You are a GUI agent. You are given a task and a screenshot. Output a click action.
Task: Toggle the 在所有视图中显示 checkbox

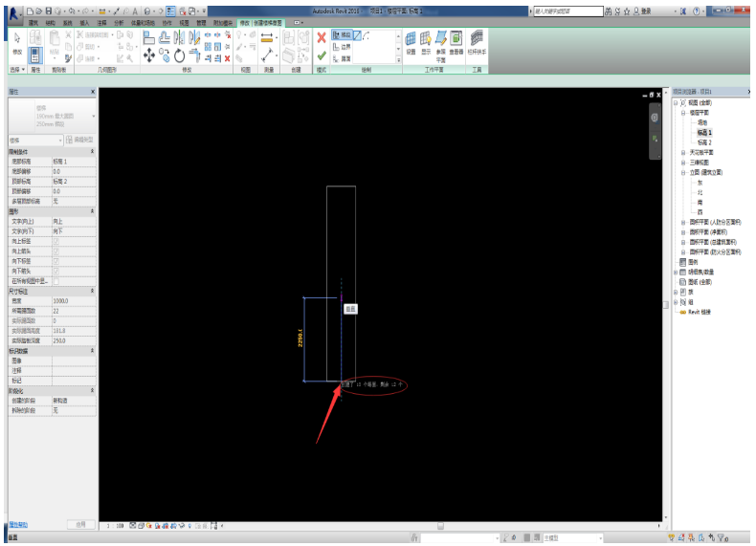[56, 281]
